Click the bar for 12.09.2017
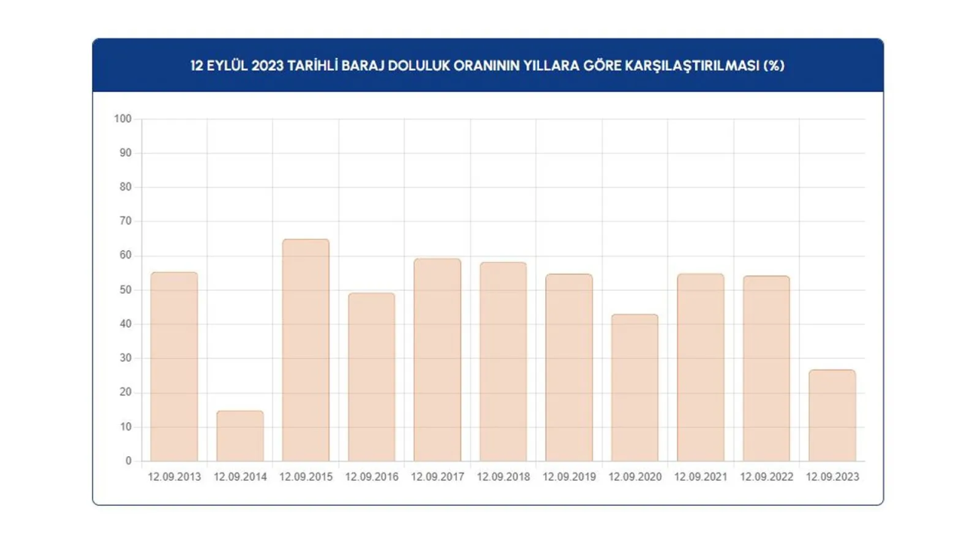Viewport: 980px width, 551px height. [437, 360]
